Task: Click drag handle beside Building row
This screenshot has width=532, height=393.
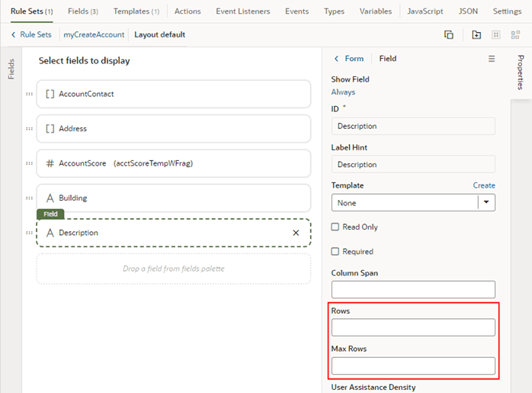Action: click(x=30, y=198)
